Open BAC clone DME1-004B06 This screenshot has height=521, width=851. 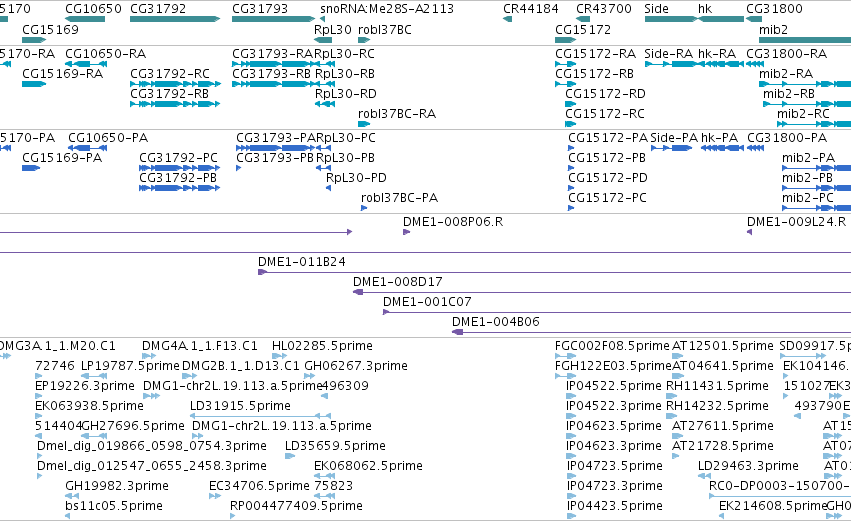point(496,322)
